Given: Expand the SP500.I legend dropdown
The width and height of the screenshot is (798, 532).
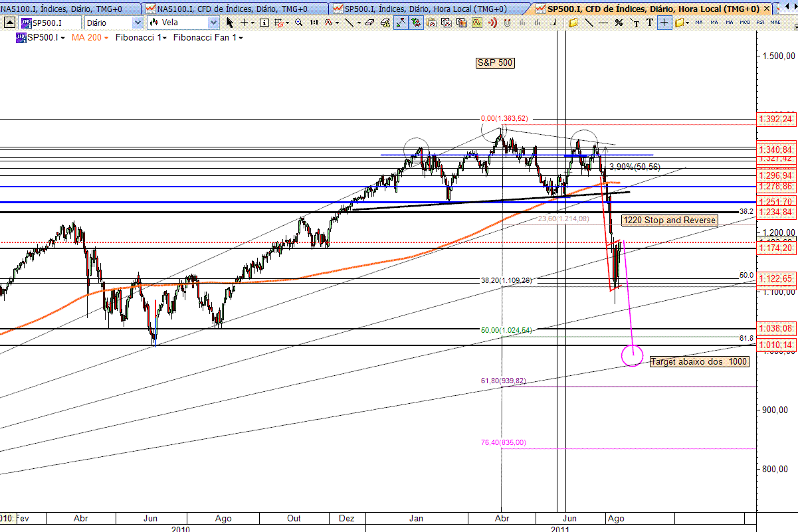Looking at the screenshot, I should [x=62, y=38].
